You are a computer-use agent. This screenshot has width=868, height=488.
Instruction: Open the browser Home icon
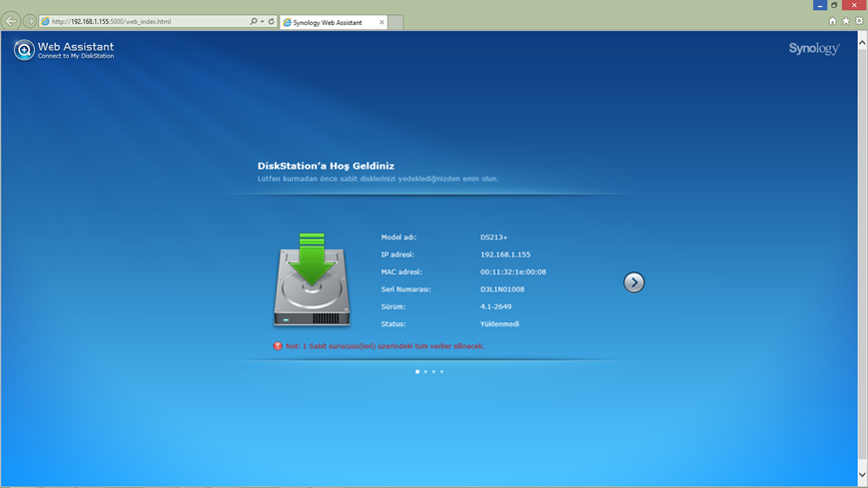click(x=832, y=21)
